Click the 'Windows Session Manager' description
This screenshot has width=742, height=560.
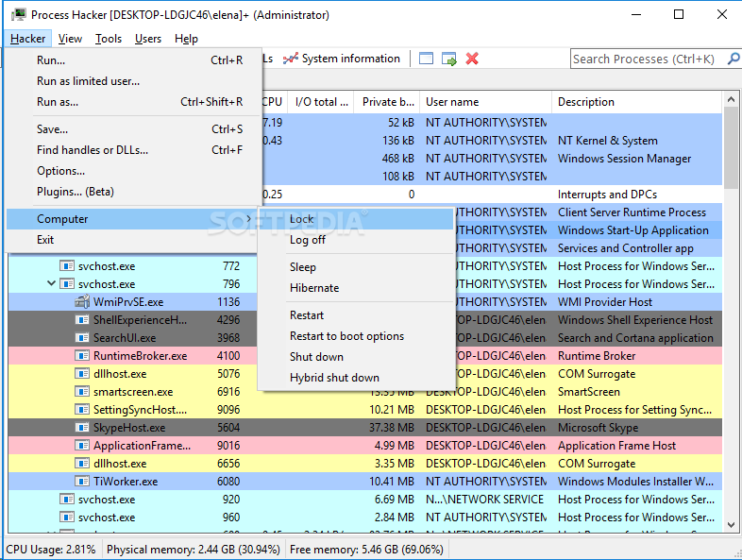(624, 158)
